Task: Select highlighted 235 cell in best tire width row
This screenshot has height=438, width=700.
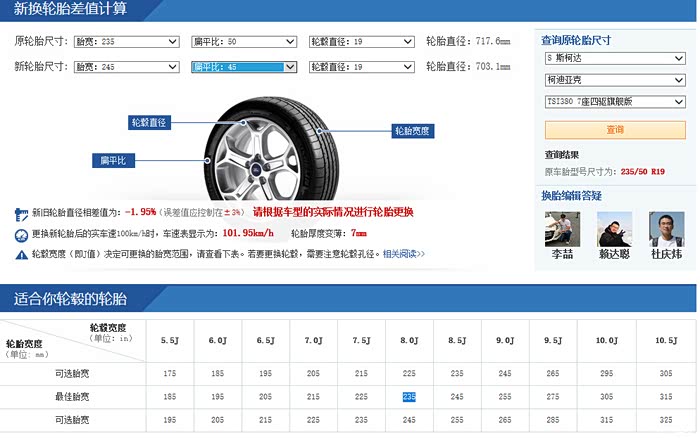Action: (409, 396)
